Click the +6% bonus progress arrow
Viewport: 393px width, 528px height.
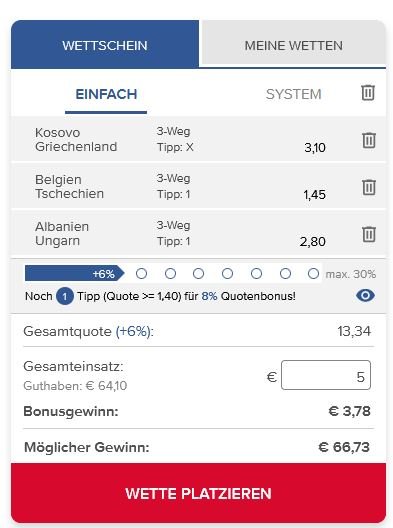coord(74,273)
